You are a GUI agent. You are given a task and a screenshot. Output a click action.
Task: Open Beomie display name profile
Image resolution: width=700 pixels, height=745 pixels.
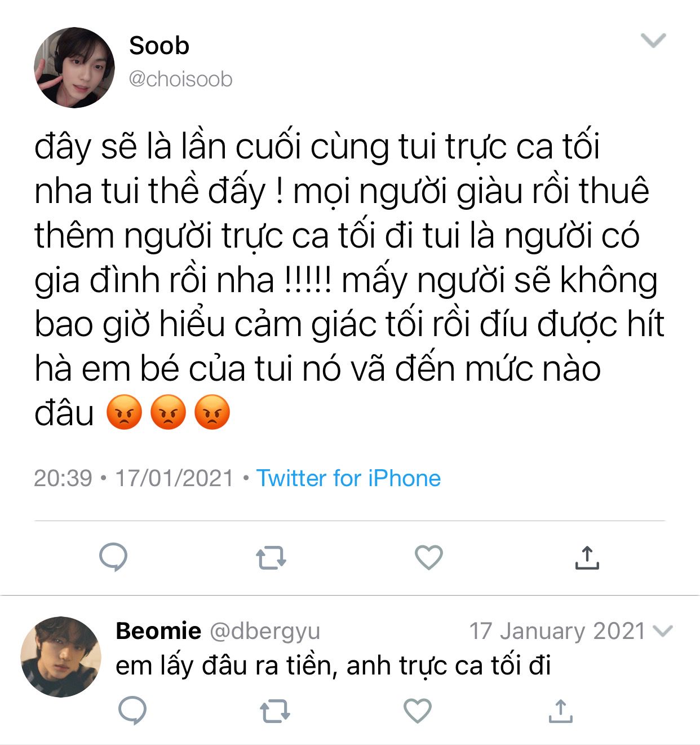coord(158,631)
